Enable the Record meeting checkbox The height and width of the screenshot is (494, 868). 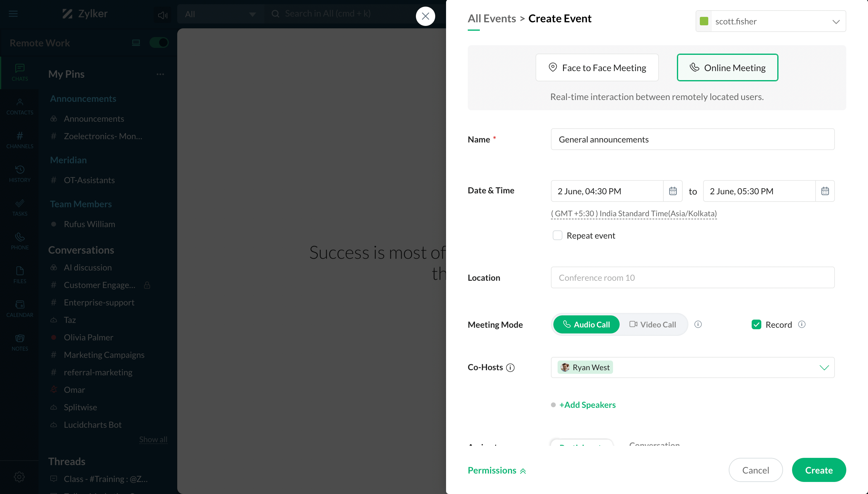(x=756, y=324)
